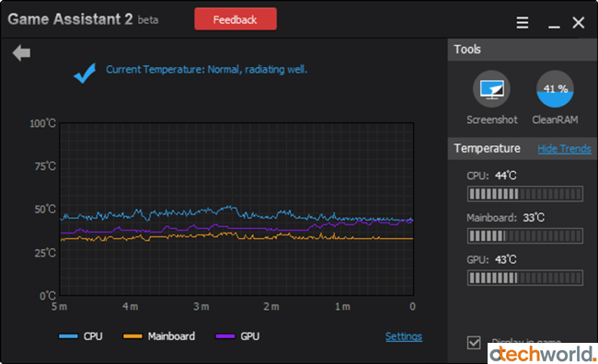Click the 50°C axis label

point(45,210)
